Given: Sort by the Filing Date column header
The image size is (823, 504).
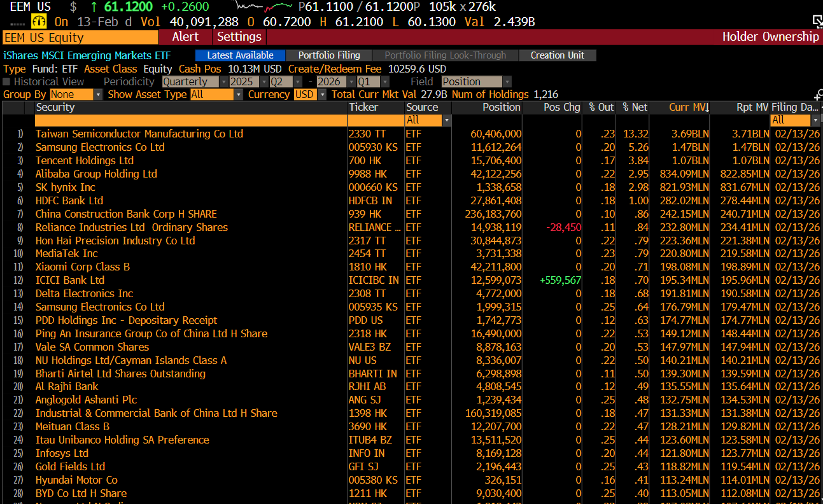Looking at the screenshot, I should (x=795, y=108).
